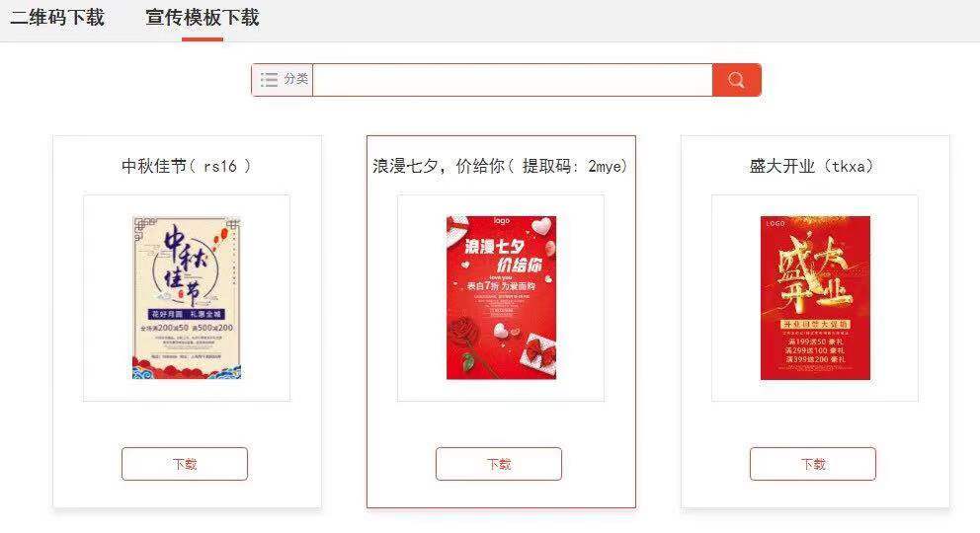Expand the 分类 category dropdown
The width and height of the screenshot is (980, 533).
pos(282,80)
